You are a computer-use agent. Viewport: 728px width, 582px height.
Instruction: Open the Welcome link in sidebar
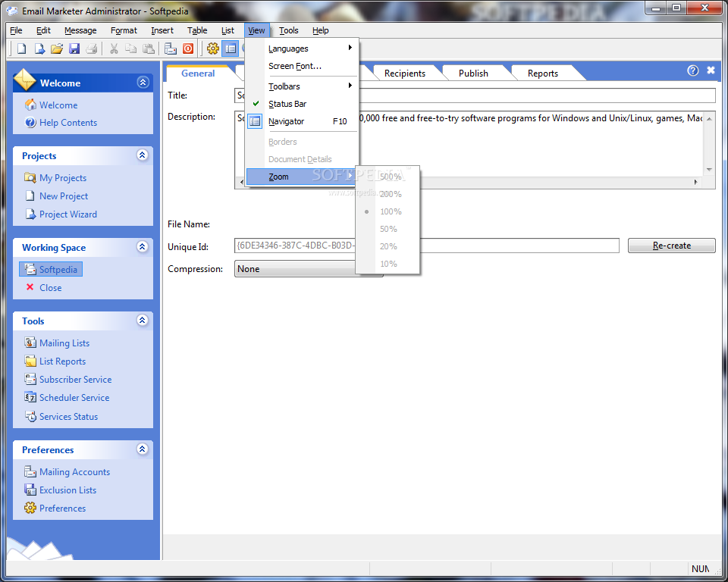(x=58, y=105)
